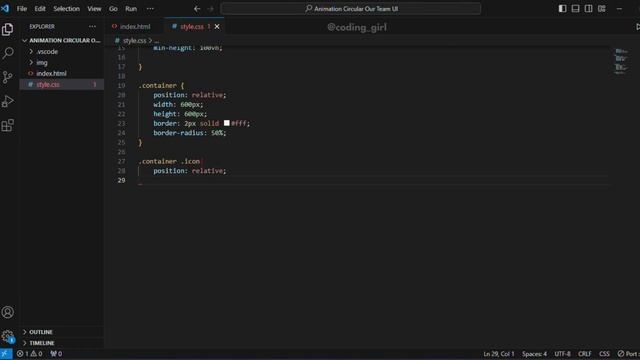The image size is (640, 360).
Task: Open the View menu
Action: [x=94, y=9]
